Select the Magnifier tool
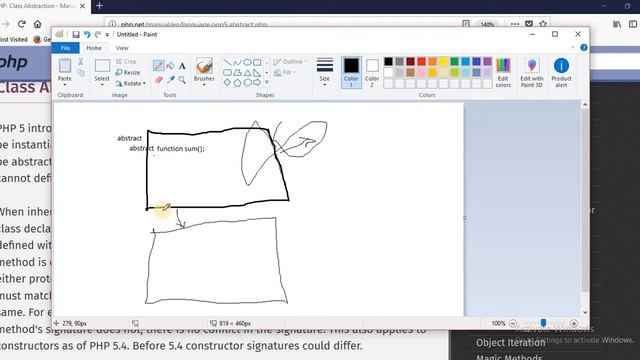 coord(182,80)
